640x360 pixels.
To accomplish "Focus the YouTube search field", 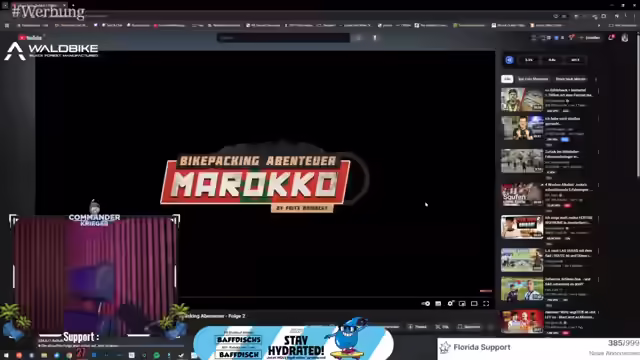I will tap(283, 38).
